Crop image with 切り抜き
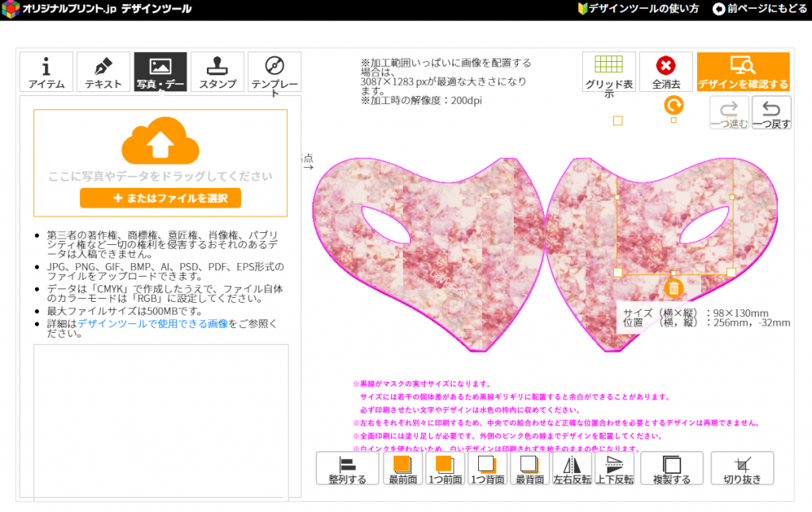The height and width of the screenshot is (512, 812). click(x=742, y=468)
